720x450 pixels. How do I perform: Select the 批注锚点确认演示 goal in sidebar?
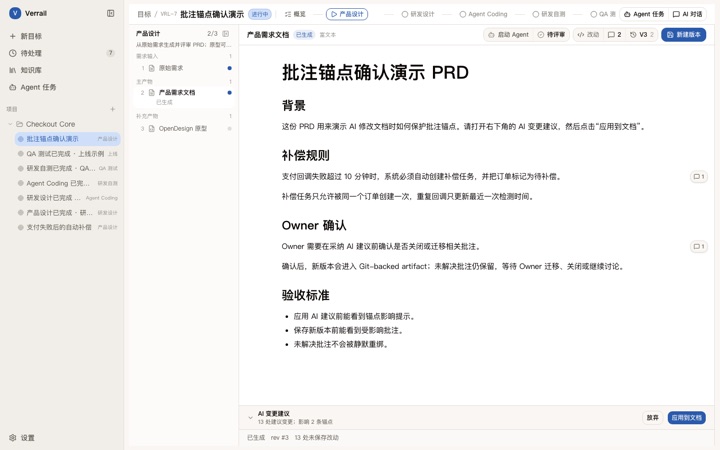(x=68, y=139)
